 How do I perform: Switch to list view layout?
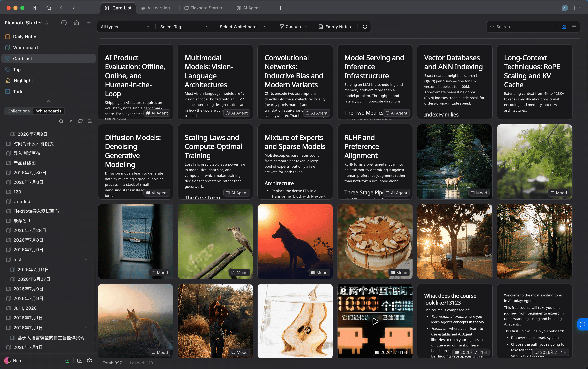click(x=574, y=27)
